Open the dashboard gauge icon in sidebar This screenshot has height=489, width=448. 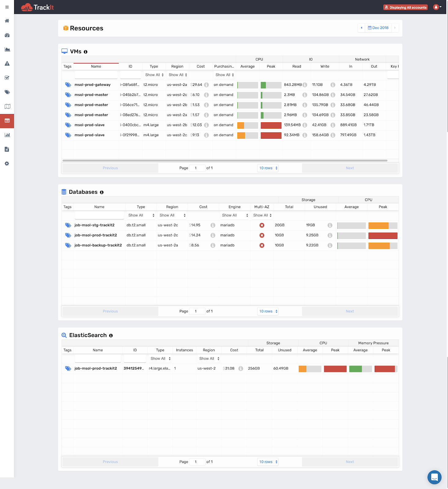tap(7, 35)
